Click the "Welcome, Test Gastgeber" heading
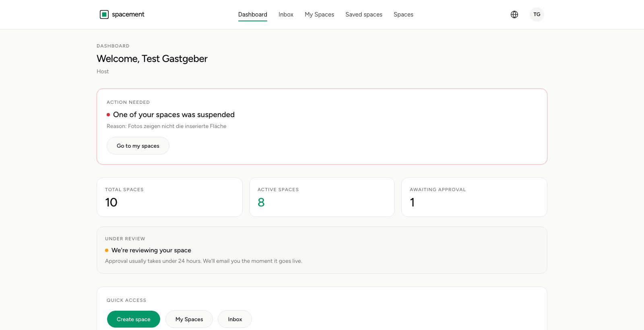644x330 pixels. tap(152, 59)
